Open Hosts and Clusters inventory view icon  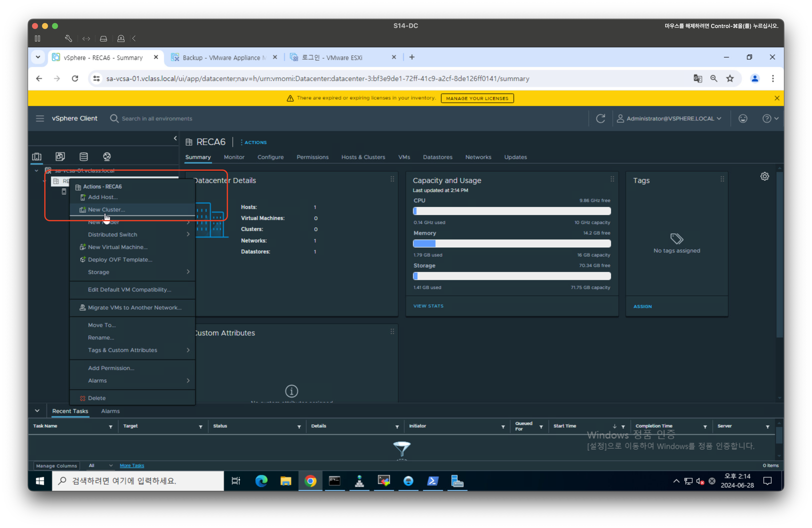37,156
